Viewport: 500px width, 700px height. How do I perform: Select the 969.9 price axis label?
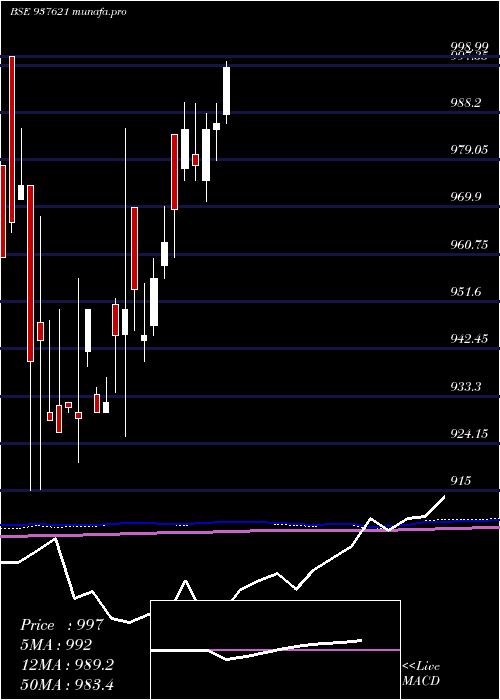466,197
